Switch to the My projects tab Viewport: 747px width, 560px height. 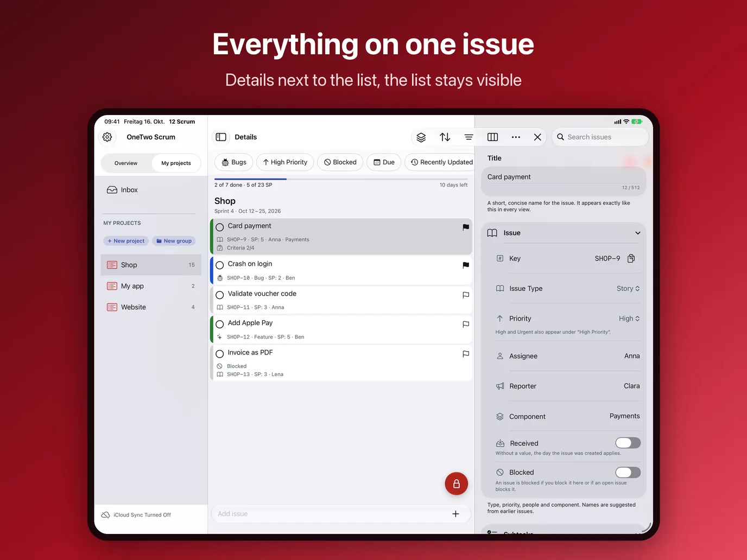point(176,163)
